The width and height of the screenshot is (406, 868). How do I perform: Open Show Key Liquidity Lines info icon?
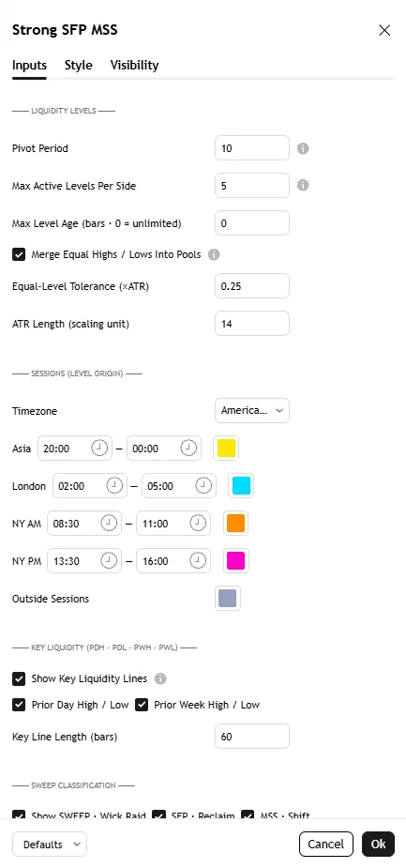(160, 678)
